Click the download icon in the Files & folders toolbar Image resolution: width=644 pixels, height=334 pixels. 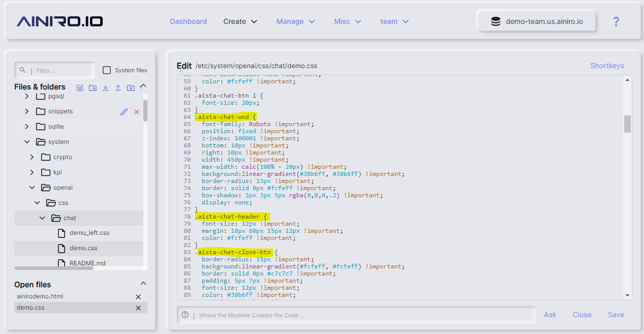105,87
